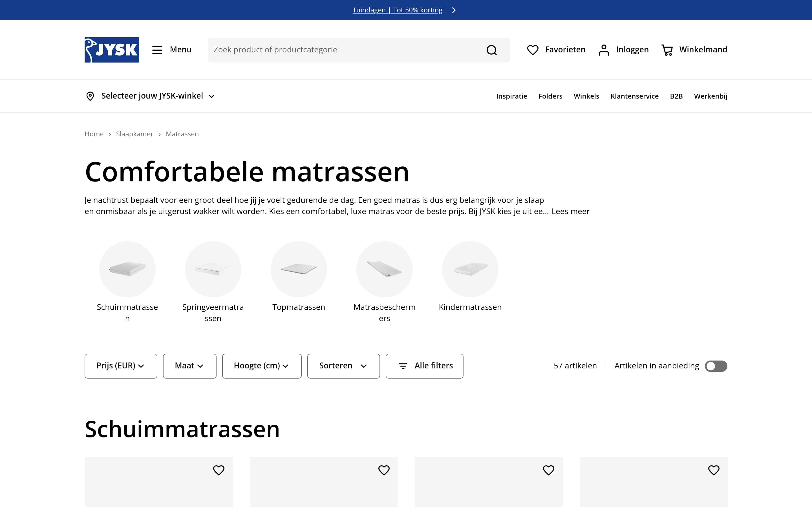
Task: Open the Sorteren dropdown
Action: coord(343,366)
